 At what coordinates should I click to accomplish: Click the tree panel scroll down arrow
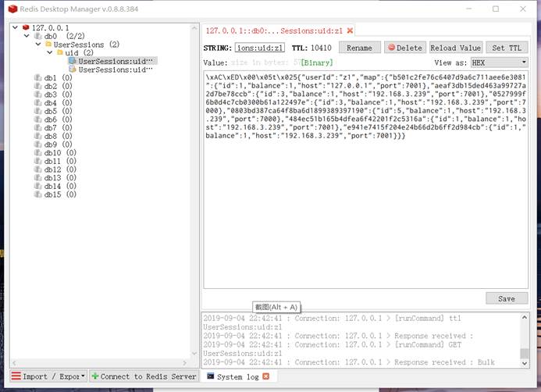click(194, 354)
